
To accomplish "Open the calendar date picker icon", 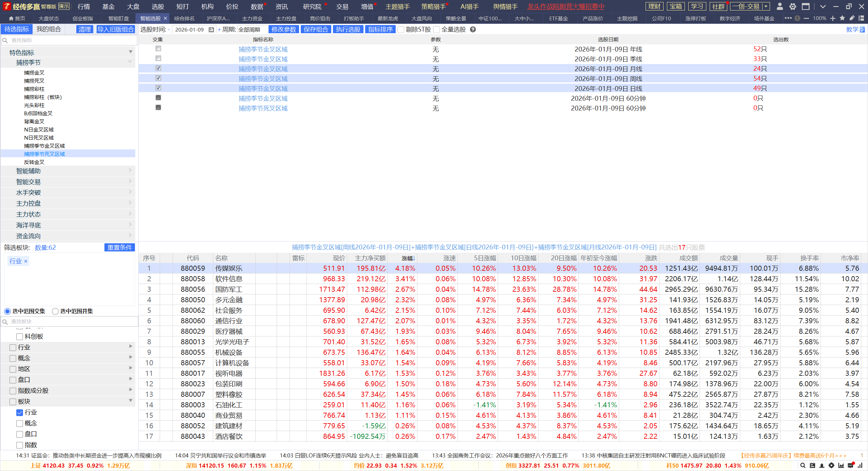I will 211,29.
